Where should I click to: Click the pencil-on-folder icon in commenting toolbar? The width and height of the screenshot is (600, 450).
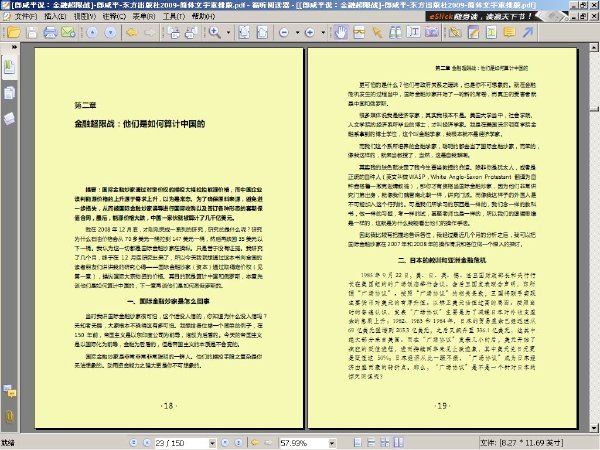tap(455, 33)
